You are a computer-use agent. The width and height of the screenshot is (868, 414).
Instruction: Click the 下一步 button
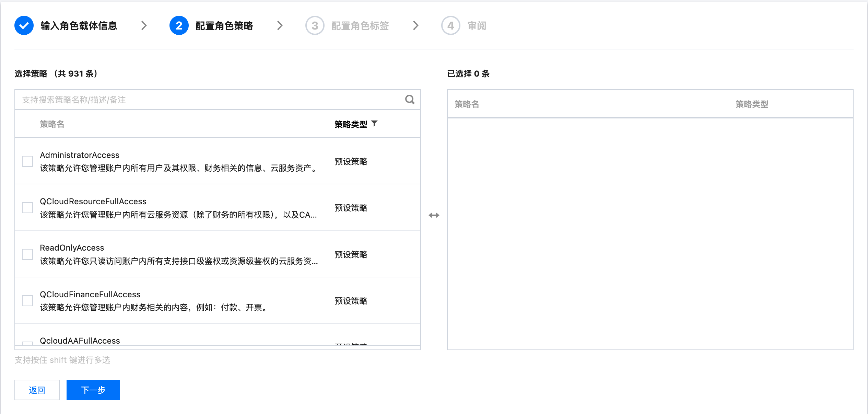(93, 390)
